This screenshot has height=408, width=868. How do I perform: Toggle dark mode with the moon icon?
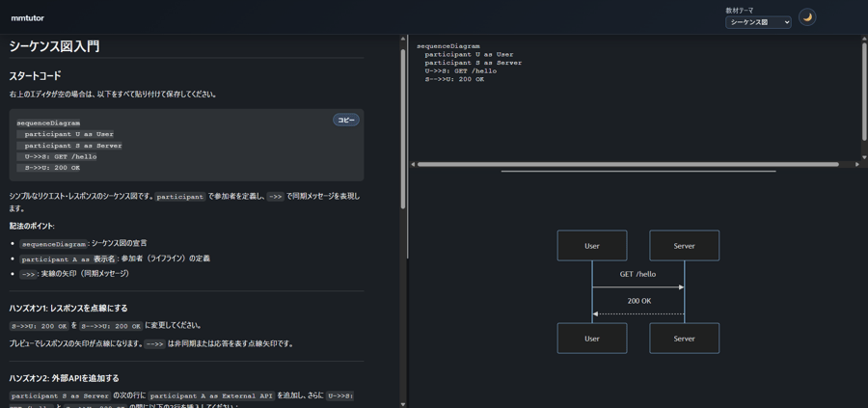pos(807,17)
